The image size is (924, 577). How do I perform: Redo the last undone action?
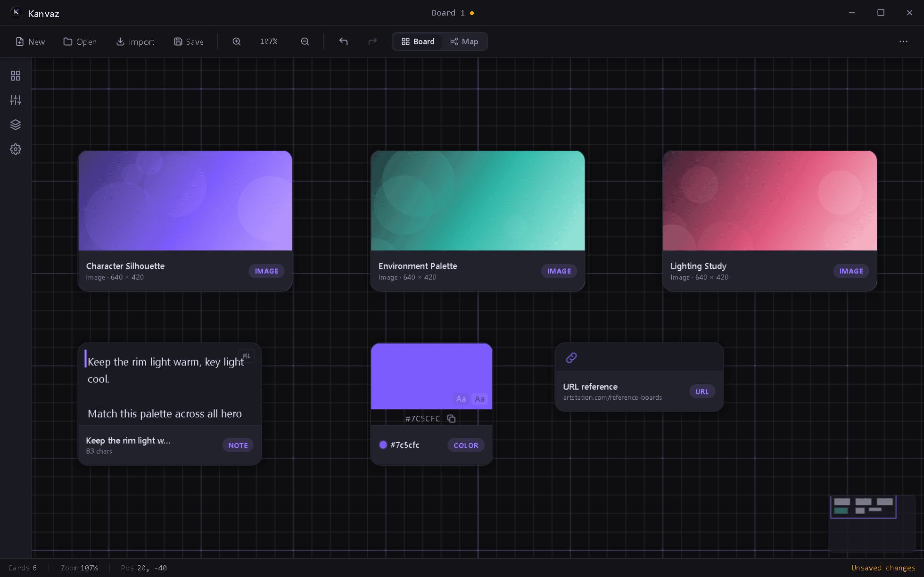pos(372,41)
